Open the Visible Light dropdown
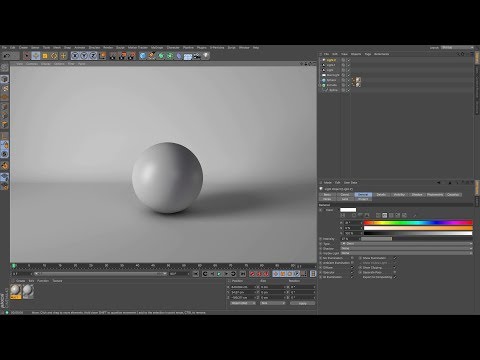 pyautogui.click(x=406, y=253)
